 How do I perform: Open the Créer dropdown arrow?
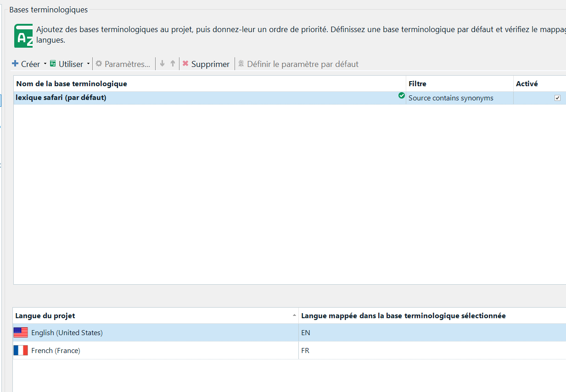coord(45,64)
